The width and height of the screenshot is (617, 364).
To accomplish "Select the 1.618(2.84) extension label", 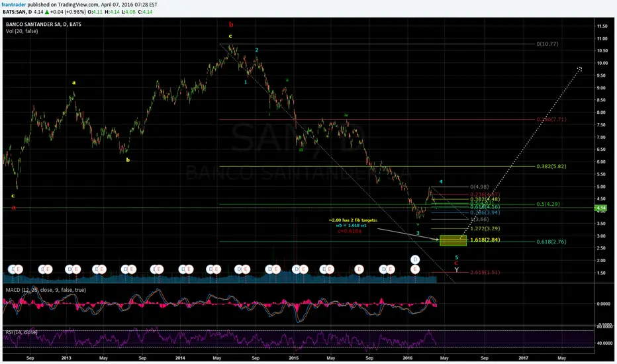I will click(x=485, y=240).
